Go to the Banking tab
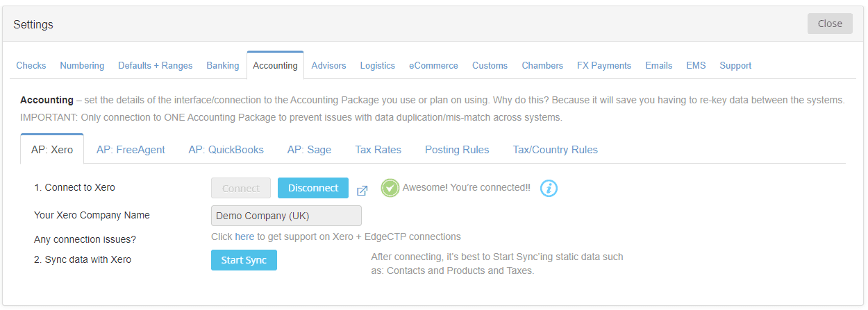Viewport: 868px width, 310px height. (x=223, y=65)
